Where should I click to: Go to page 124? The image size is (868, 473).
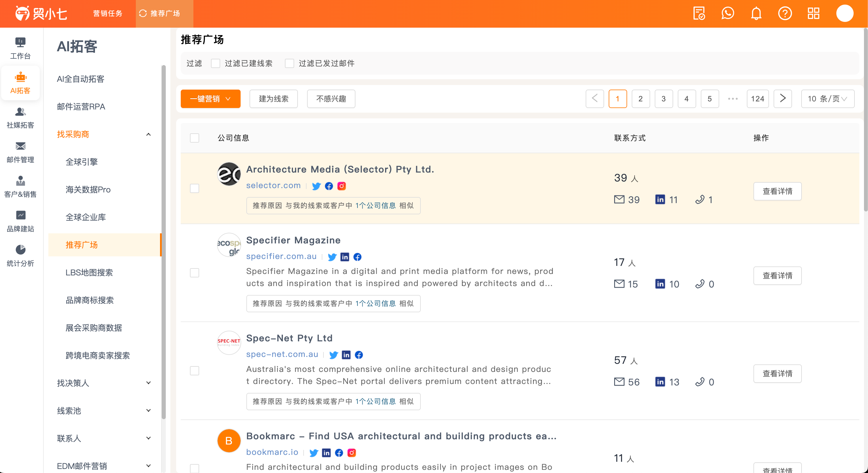757,99
